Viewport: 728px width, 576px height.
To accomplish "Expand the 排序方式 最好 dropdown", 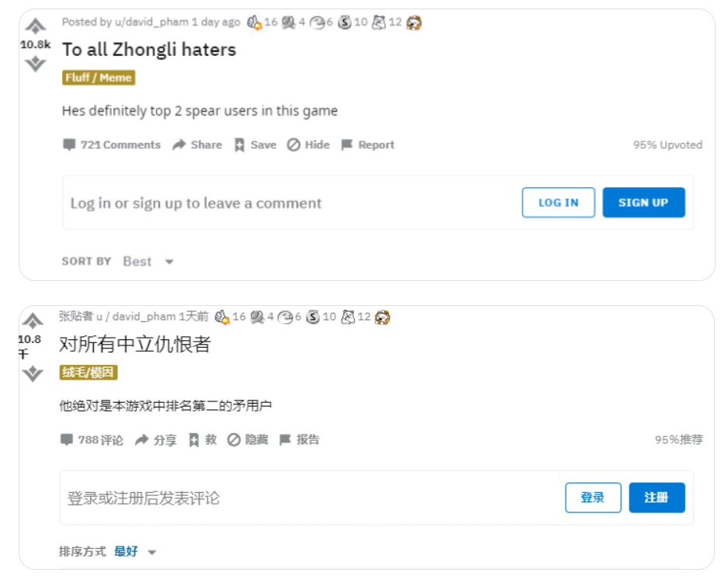I will tap(135, 551).
